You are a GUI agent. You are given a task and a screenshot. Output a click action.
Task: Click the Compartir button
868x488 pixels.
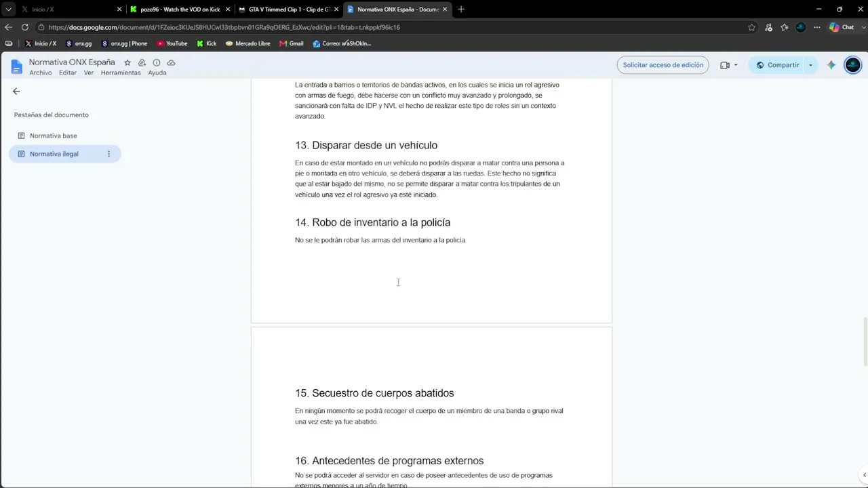pos(777,65)
